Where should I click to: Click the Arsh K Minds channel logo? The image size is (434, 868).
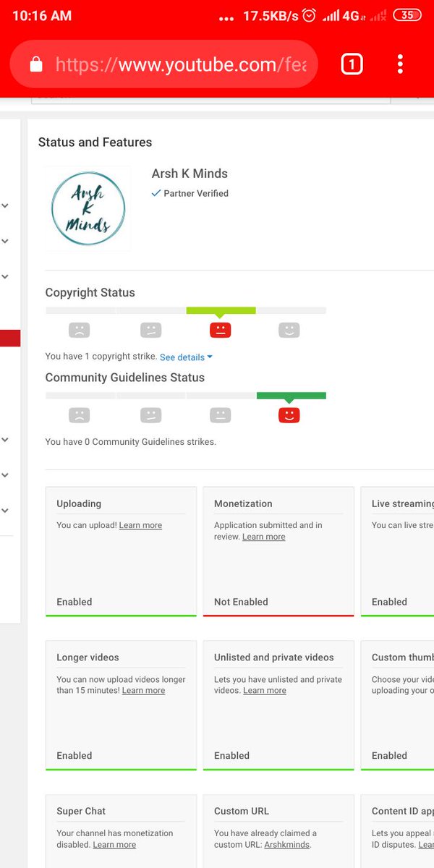(x=88, y=208)
